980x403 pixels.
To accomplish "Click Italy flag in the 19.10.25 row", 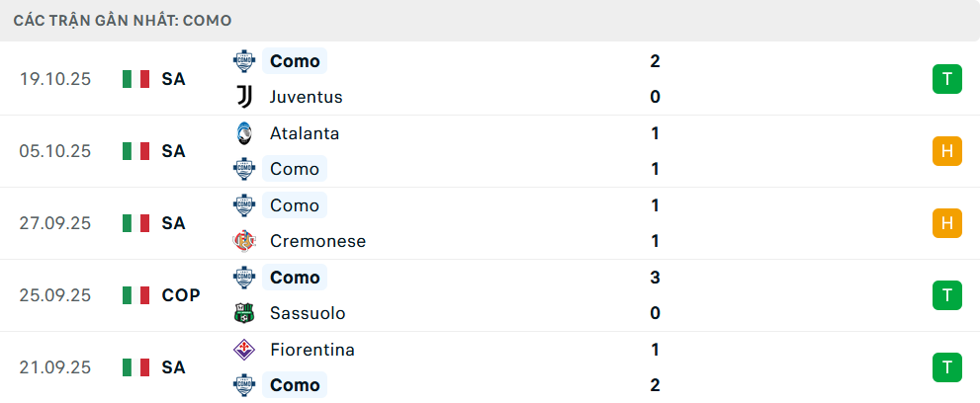I will tap(135, 79).
